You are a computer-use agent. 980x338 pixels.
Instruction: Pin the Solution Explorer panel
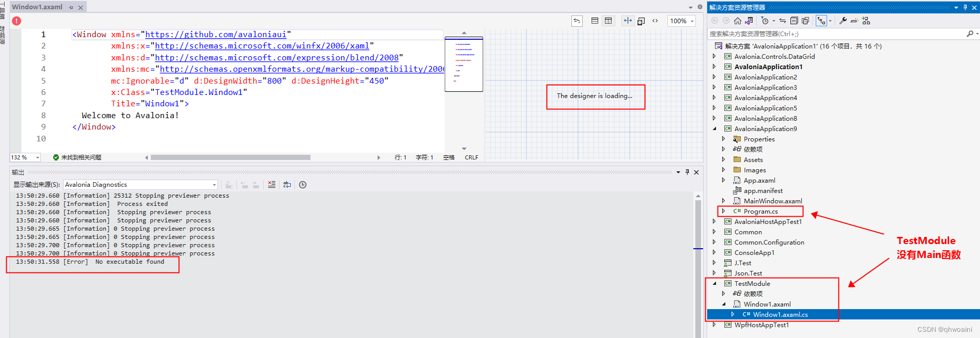[x=965, y=7]
